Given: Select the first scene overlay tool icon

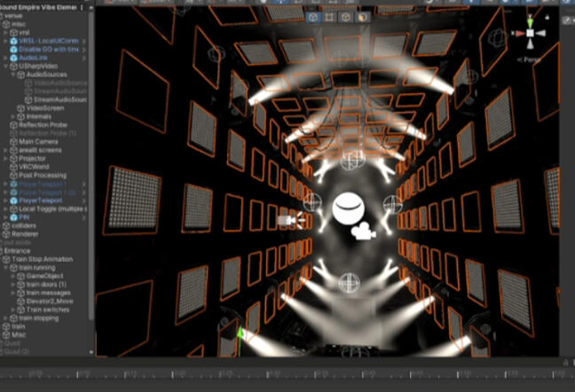Looking at the screenshot, I should click(313, 17).
